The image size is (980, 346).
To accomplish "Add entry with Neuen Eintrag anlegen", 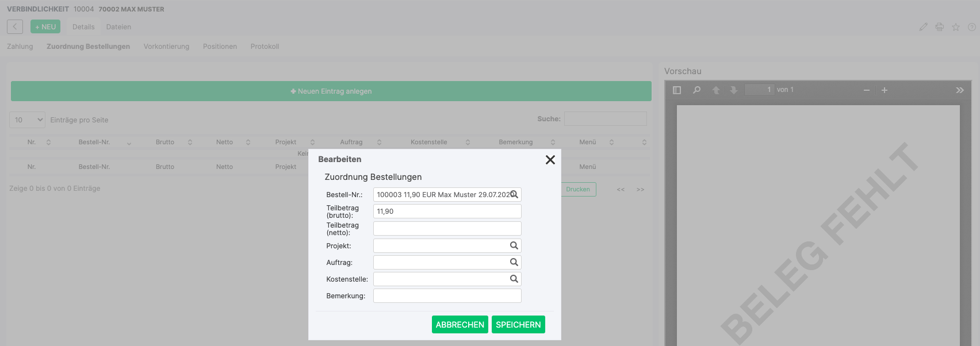I will (331, 91).
